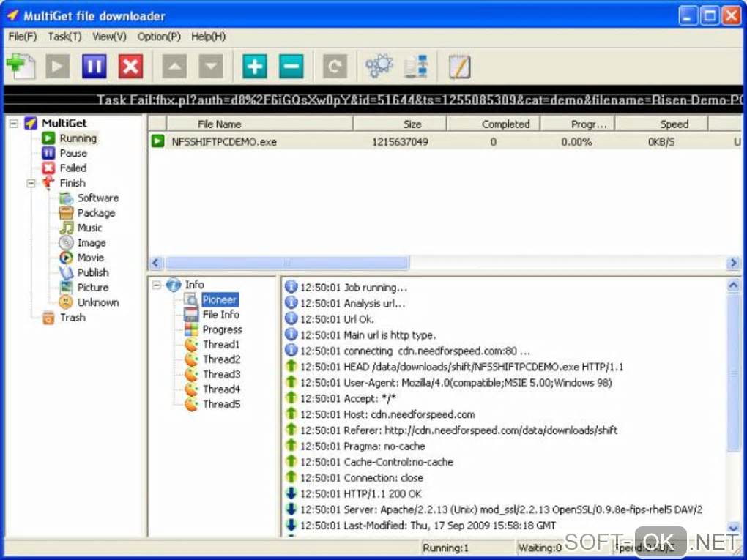
Task: Select the Unknown folder
Action: tap(97, 302)
